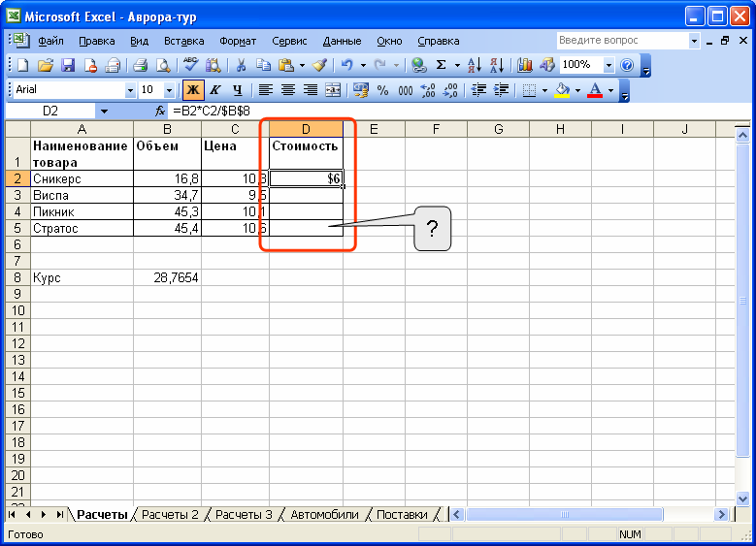Toggle center alignment
756x546 pixels.
[x=288, y=90]
